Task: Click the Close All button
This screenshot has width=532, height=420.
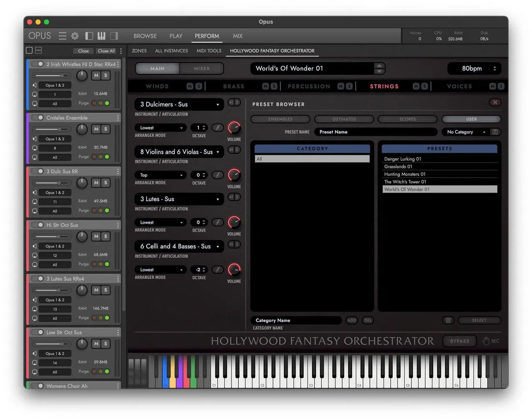Action: tap(106, 51)
